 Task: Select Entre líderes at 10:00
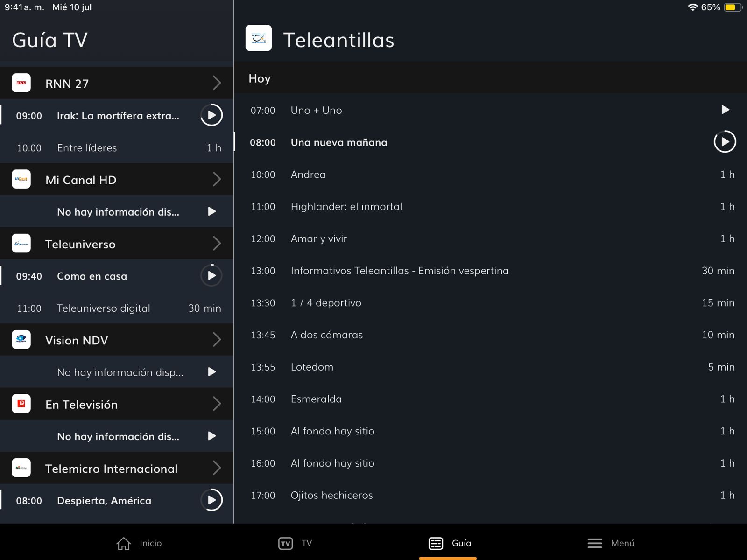click(x=117, y=147)
